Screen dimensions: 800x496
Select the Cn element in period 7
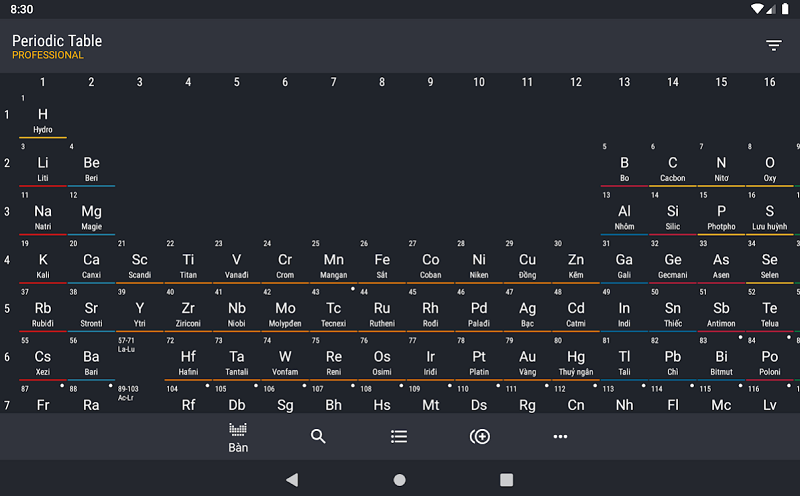coord(576,398)
